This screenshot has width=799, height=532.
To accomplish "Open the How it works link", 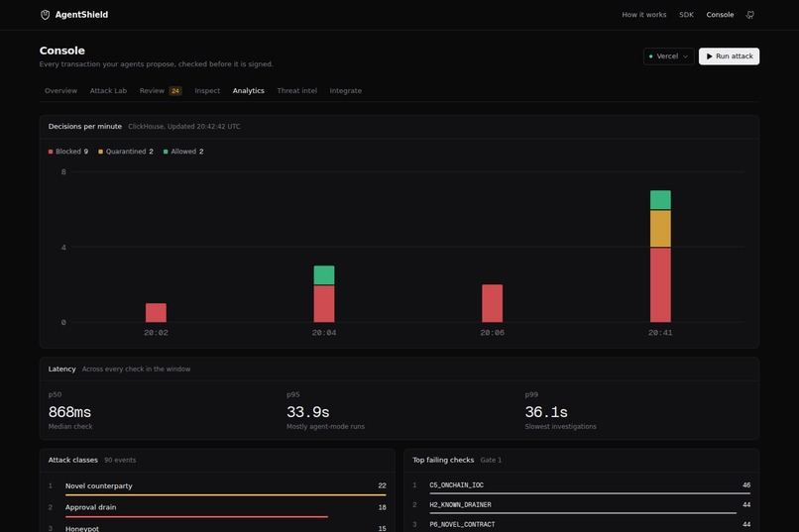I will [x=643, y=15].
